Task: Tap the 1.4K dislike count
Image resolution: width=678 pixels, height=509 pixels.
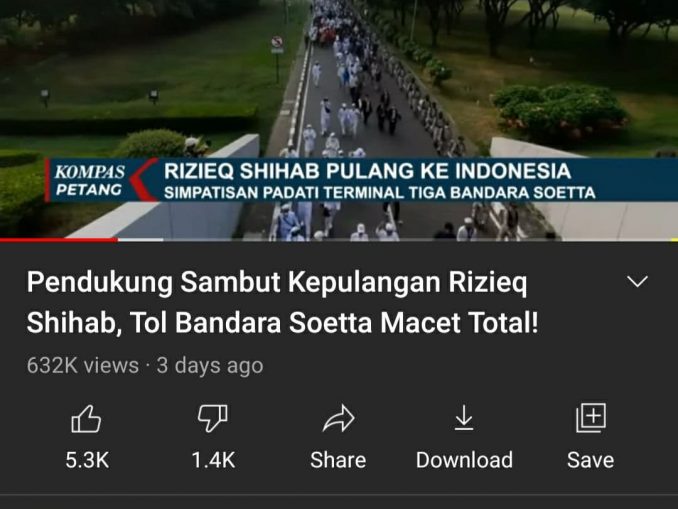Action: coord(213,460)
